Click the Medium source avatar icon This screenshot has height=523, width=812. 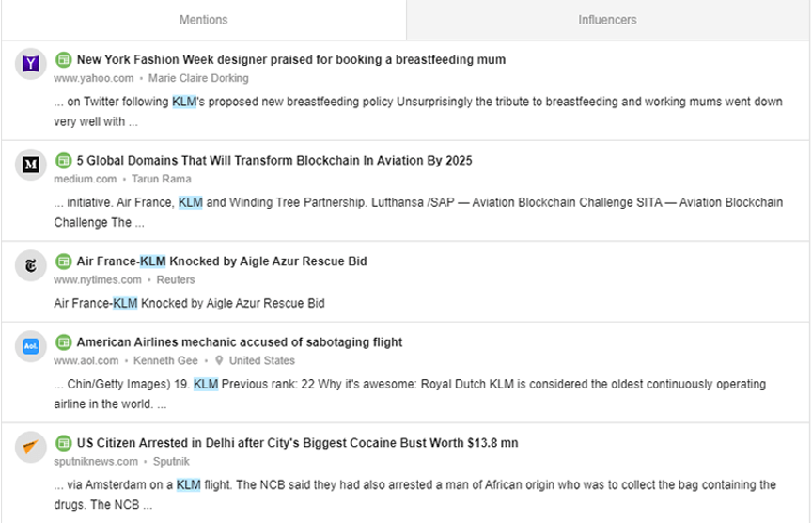click(x=31, y=165)
